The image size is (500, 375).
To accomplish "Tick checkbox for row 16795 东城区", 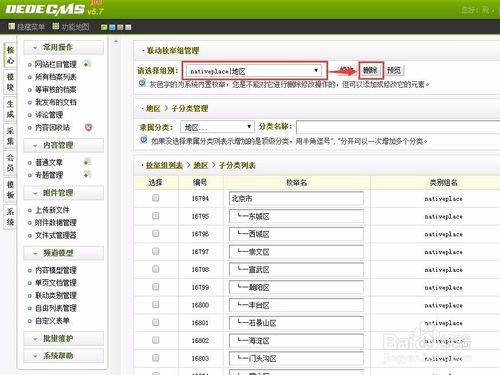I will point(155,216).
